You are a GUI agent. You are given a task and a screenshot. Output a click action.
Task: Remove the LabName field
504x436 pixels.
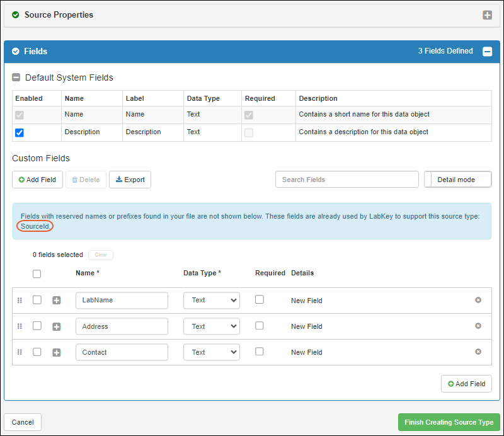coord(478,300)
